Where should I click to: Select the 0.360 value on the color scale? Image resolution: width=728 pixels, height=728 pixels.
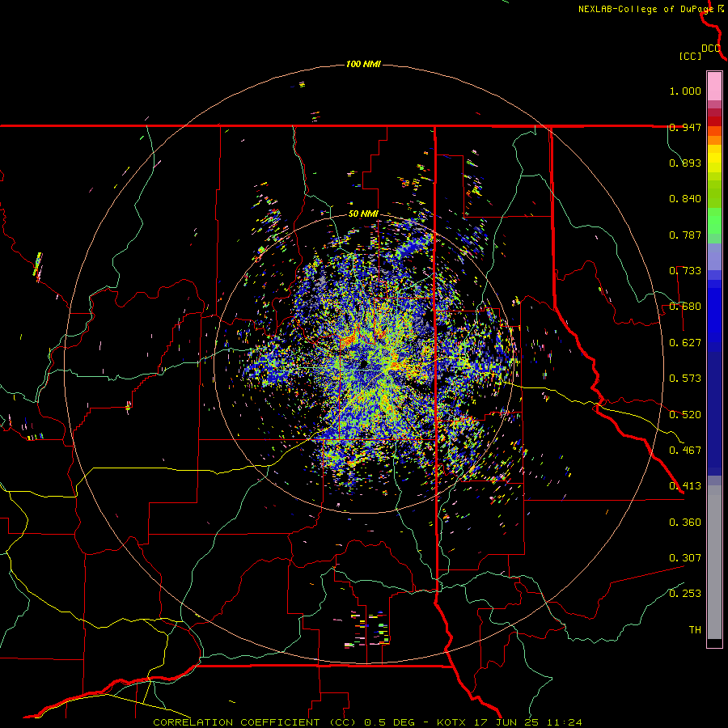(685, 523)
